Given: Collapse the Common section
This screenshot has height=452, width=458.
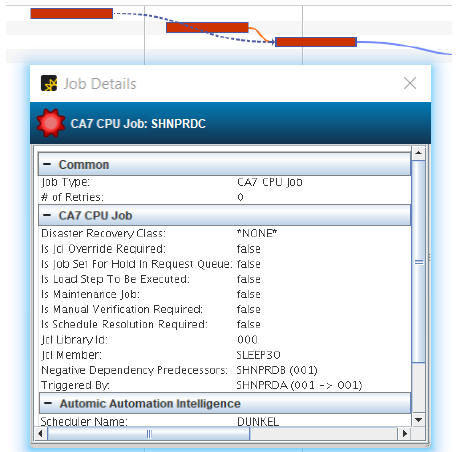Looking at the screenshot, I should pyautogui.click(x=47, y=164).
